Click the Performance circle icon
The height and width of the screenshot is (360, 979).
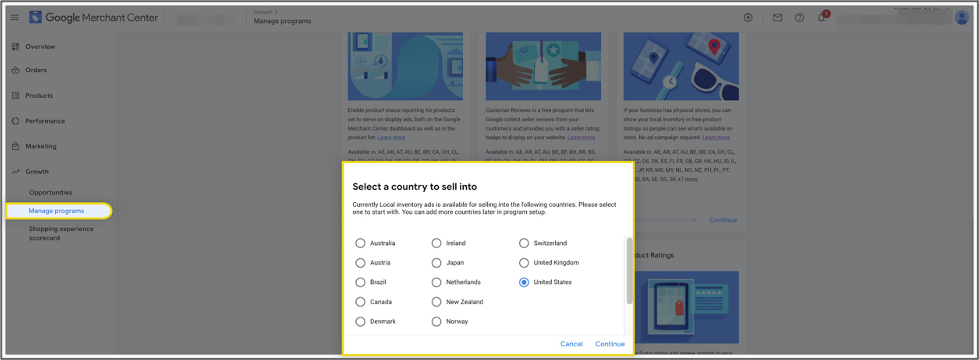(x=16, y=121)
